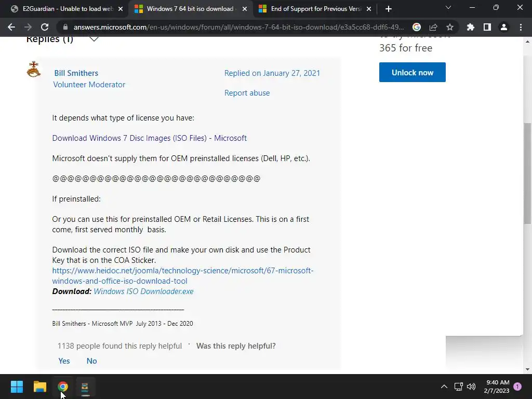This screenshot has height=399, width=532.
Task: Open tab search chevron
Action: click(x=448, y=7)
